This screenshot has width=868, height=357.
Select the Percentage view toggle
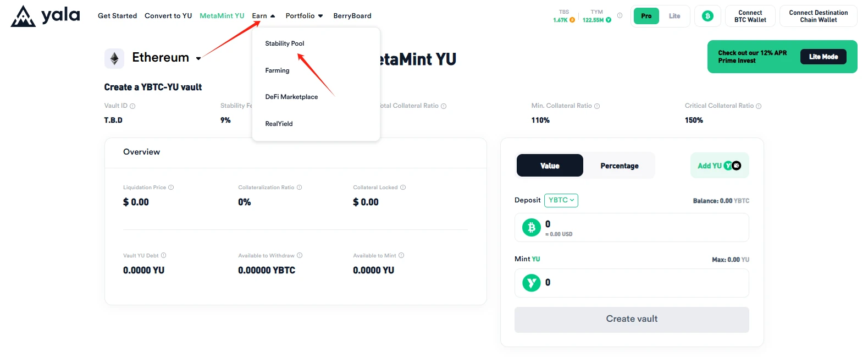620,165
